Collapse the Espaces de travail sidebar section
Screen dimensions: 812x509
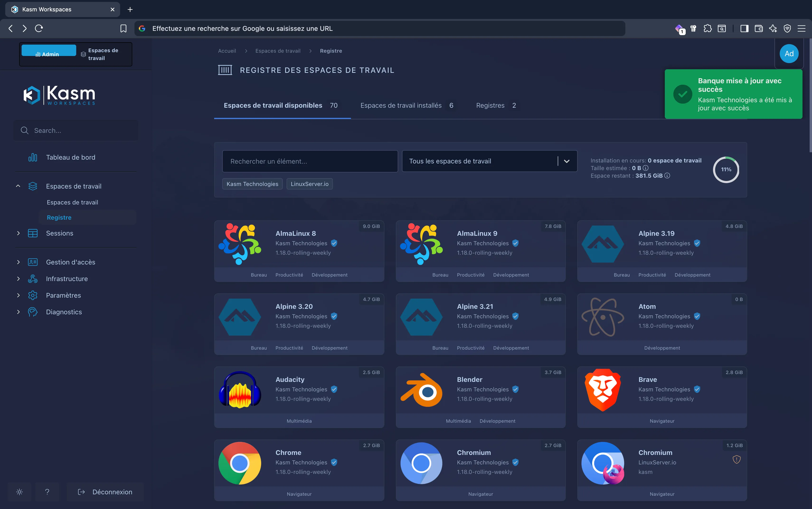[x=18, y=186]
